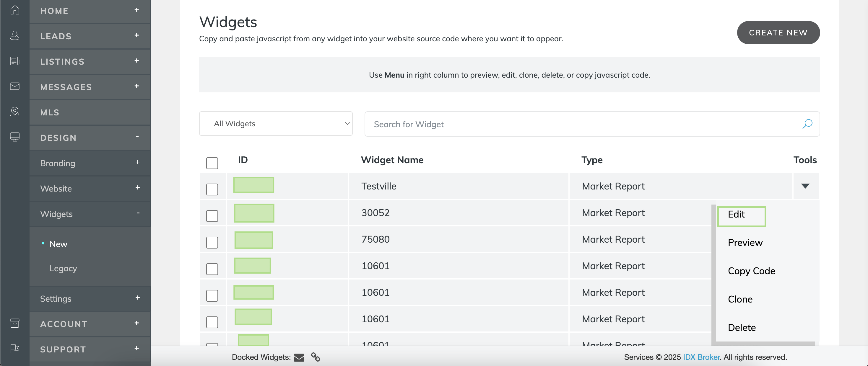Viewport: 868px width, 366px height.
Task: Click the Listings newspaper icon
Action: click(x=14, y=61)
